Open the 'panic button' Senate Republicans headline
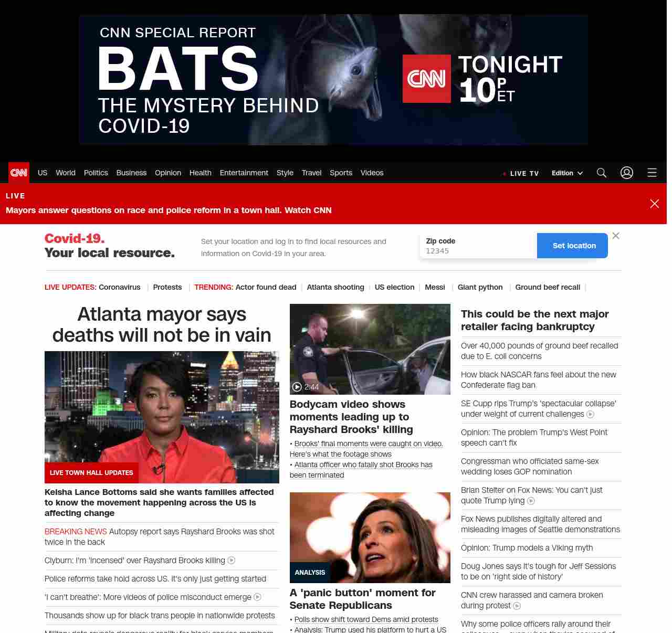 pos(362,599)
